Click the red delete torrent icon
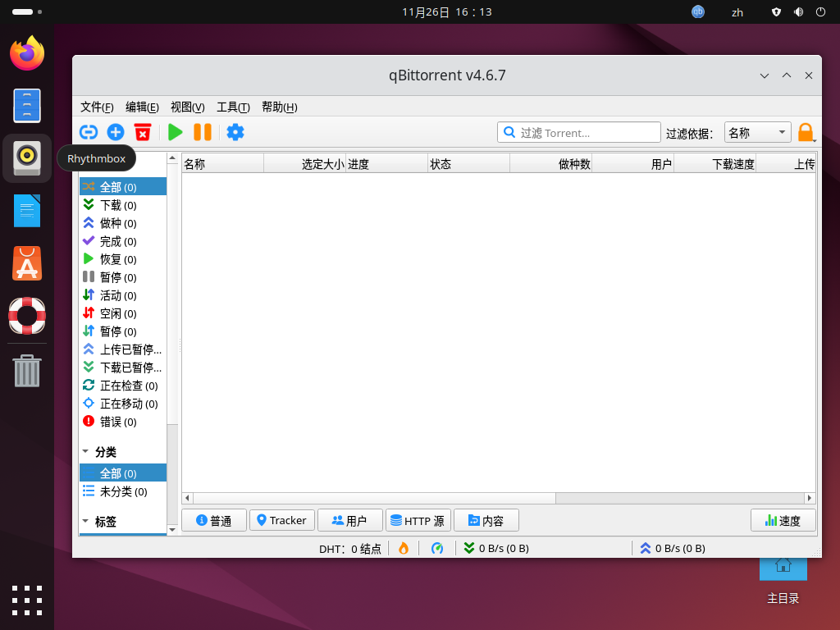 point(143,132)
